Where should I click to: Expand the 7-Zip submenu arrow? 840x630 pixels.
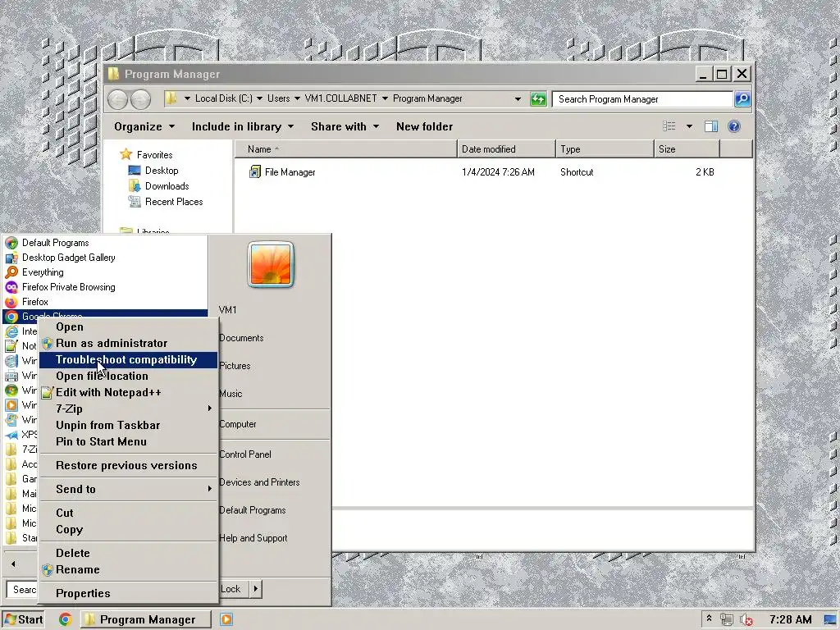pyautogui.click(x=209, y=409)
